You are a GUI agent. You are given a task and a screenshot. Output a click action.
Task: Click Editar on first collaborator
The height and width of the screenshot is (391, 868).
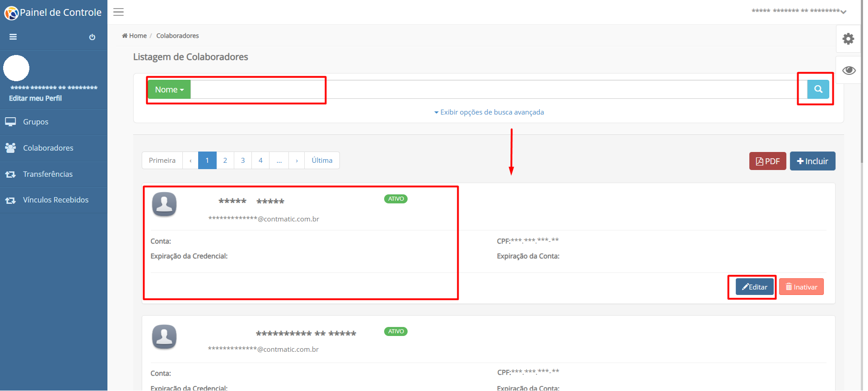[x=754, y=287]
